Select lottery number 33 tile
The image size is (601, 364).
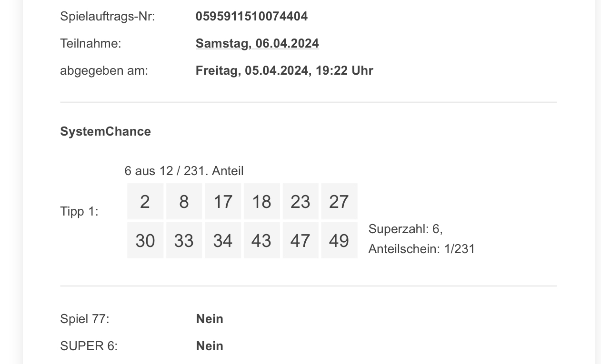point(184,240)
